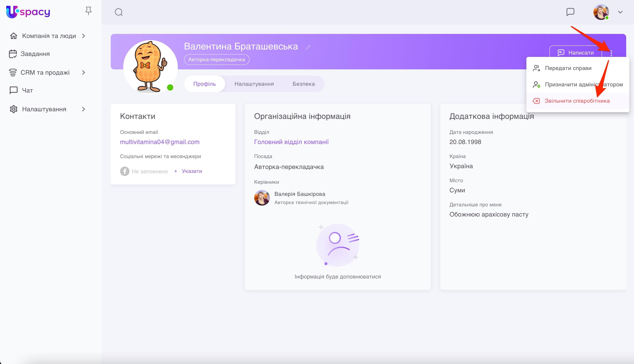
Task: Open Головний відділ компанії link
Action: coord(291,142)
